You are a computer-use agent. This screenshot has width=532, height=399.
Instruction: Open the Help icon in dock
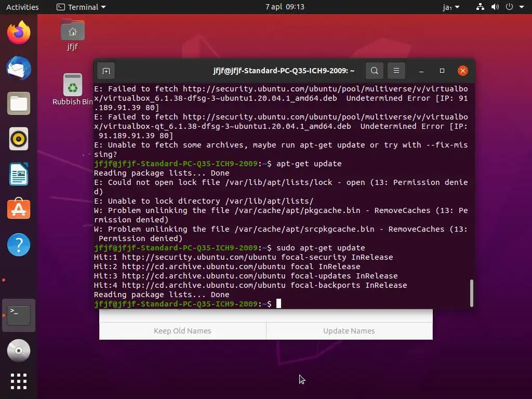click(x=19, y=245)
